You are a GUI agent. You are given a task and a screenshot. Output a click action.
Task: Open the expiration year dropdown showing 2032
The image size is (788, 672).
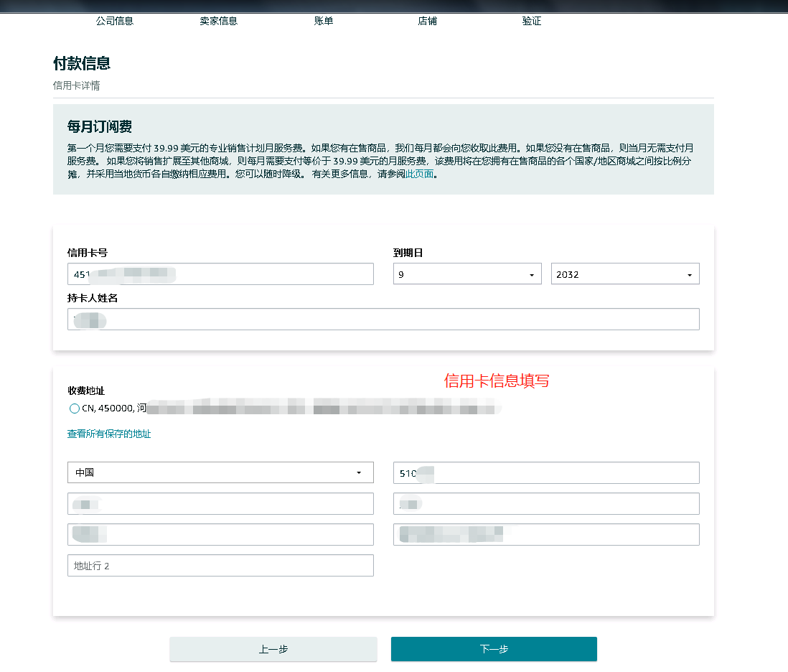pos(625,274)
